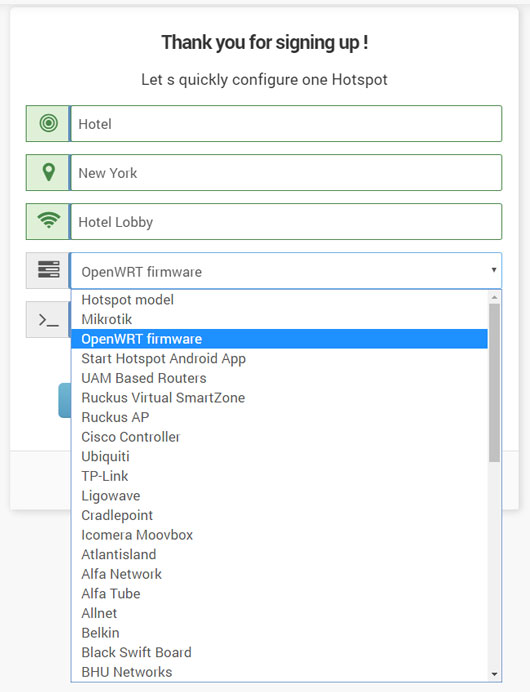Collapse the OpenWRT firmware dropdown
Screen dimensions: 530x692
(286, 271)
